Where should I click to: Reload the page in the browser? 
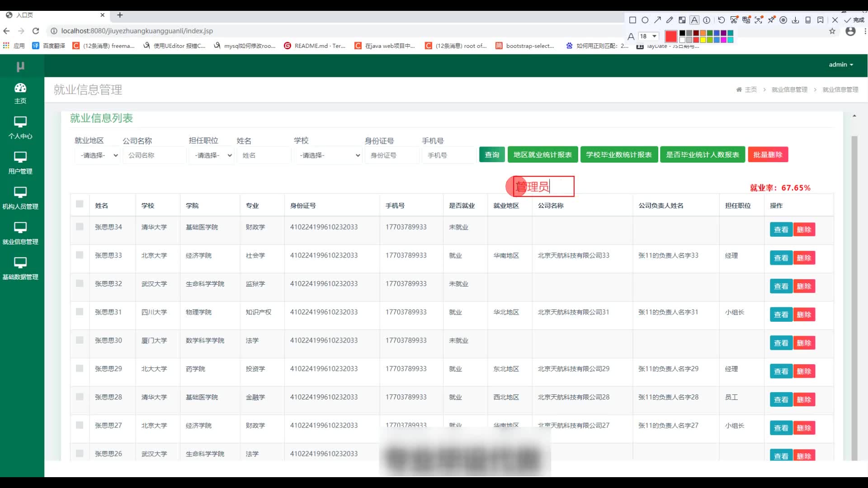[x=36, y=31]
